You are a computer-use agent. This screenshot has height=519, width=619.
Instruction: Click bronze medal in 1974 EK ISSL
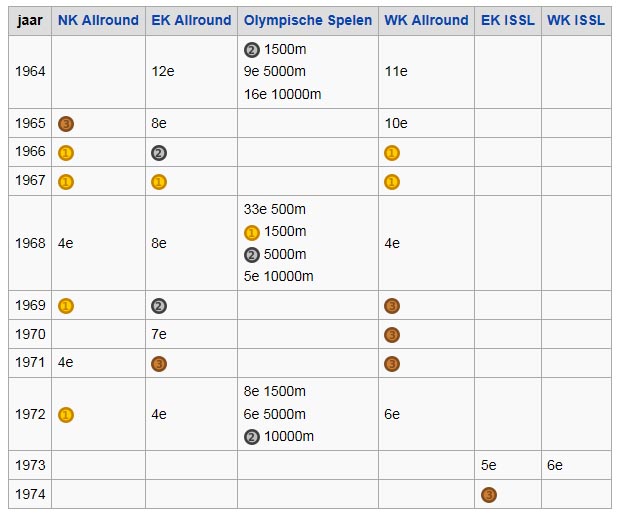(489, 495)
